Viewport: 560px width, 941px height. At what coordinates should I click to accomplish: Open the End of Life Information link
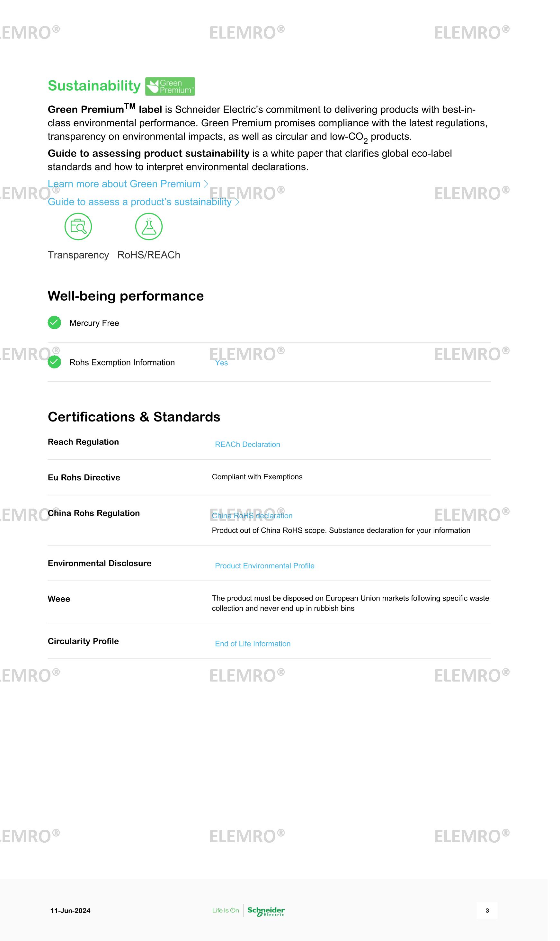253,644
